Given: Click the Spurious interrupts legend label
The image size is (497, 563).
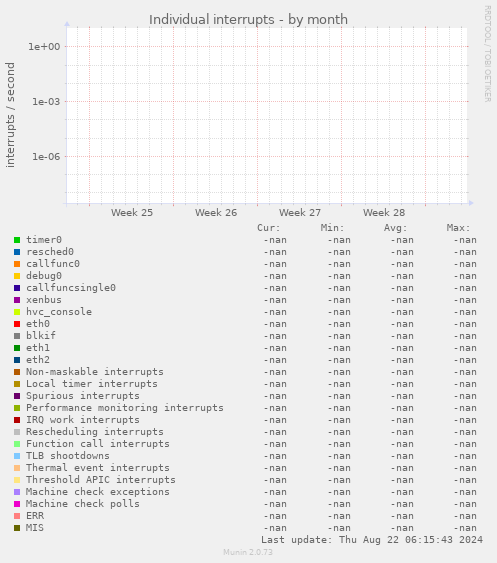Looking at the screenshot, I should point(83,396).
